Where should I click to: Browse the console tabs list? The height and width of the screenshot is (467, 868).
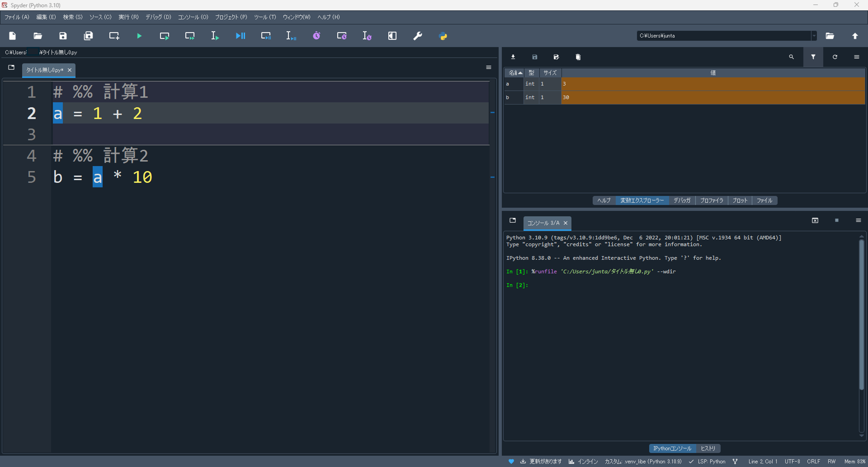pos(513,220)
